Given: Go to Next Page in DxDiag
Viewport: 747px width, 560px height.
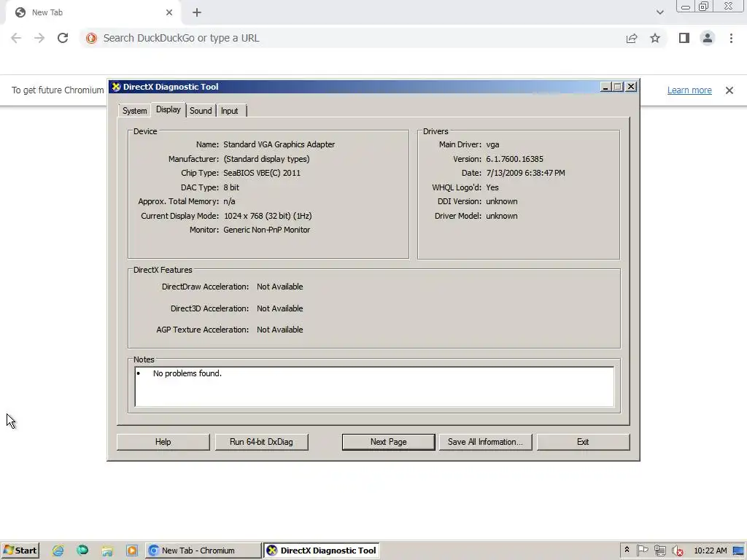Looking at the screenshot, I should click(388, 442).
